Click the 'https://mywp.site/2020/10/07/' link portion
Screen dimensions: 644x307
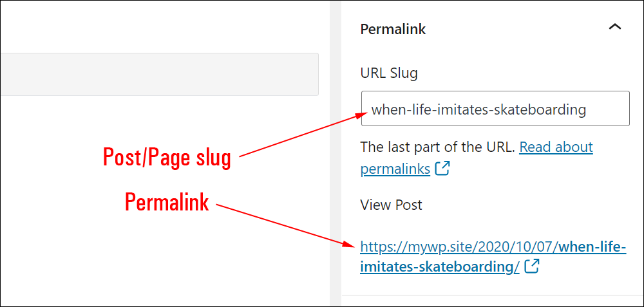point(460,248)
